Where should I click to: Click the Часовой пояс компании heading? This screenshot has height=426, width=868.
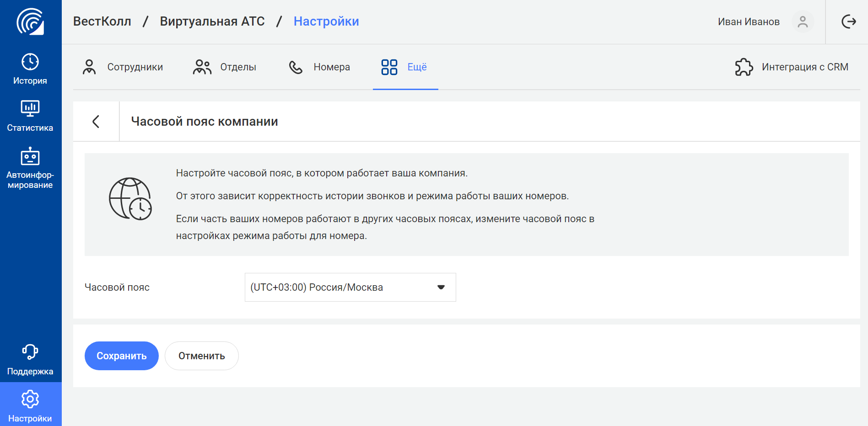pyautogui.click(x=205, y=122)
